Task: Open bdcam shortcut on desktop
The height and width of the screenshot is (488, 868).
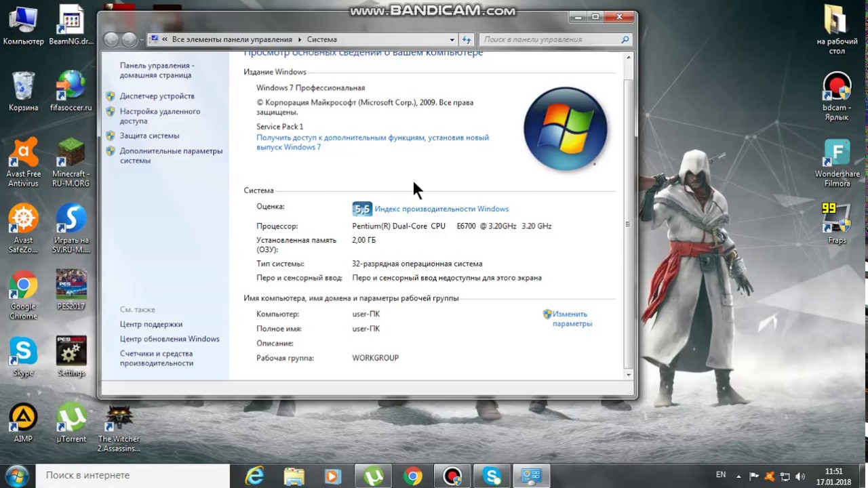Action: [837, 96]
